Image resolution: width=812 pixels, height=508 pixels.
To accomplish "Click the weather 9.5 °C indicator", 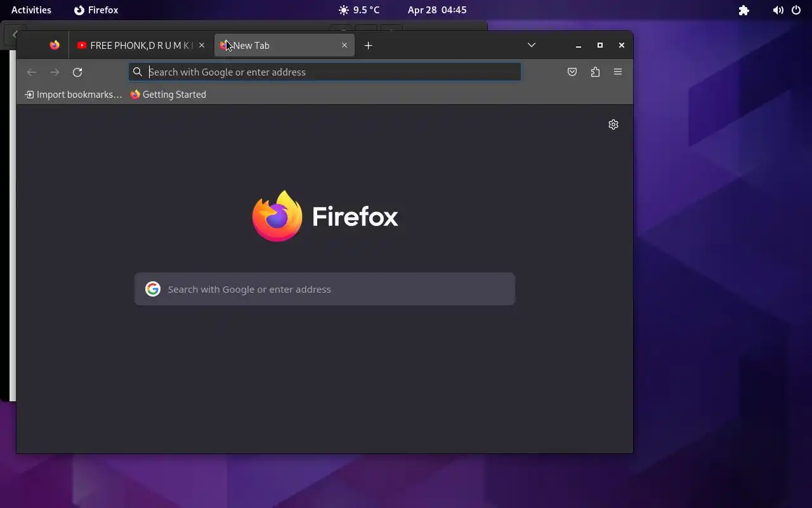I will pos(359,10).
